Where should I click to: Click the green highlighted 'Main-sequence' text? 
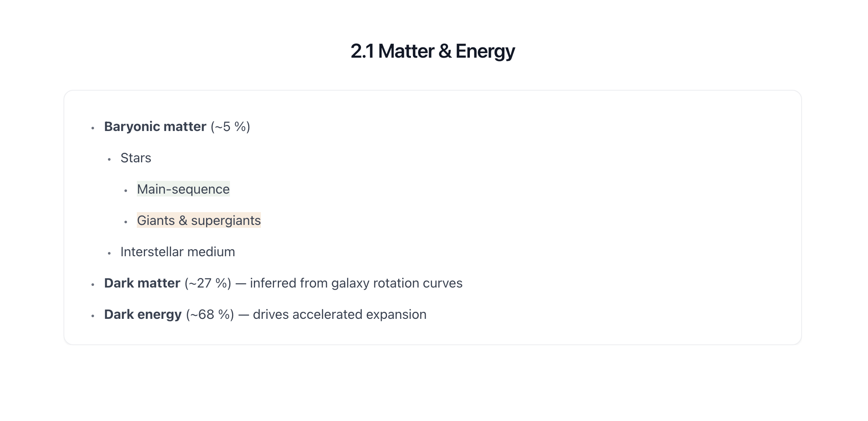(183, 189)
